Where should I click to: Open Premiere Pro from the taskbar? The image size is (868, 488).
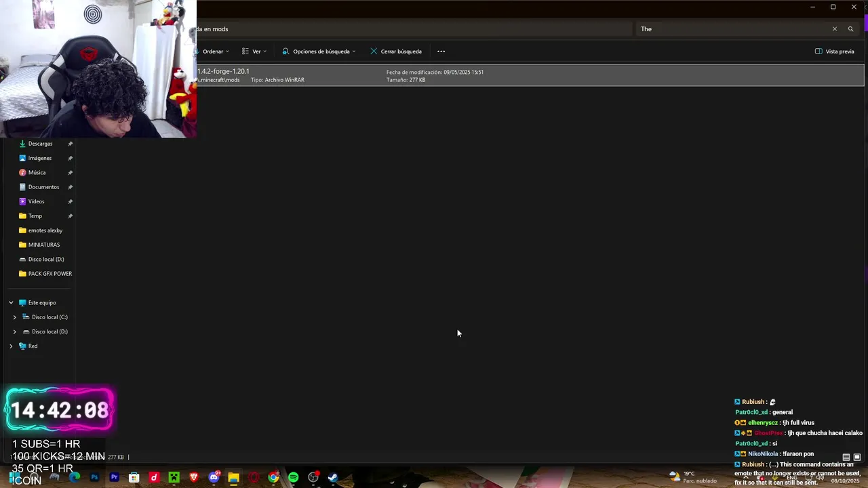114,478
